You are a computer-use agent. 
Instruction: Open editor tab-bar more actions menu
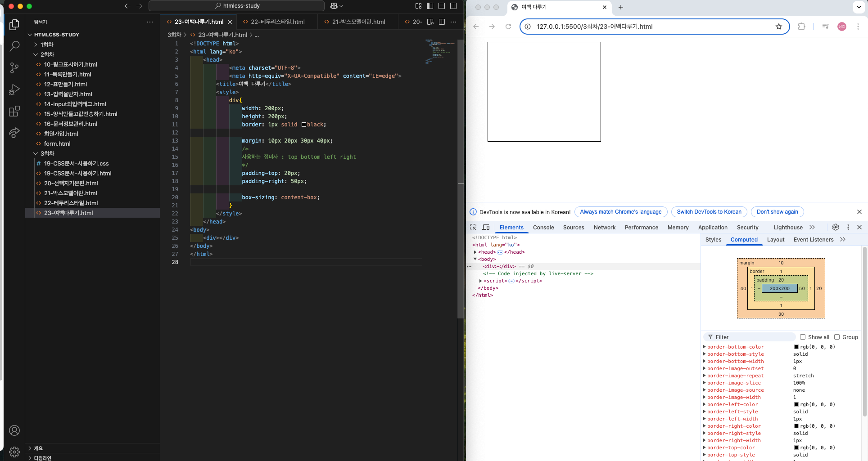[453, 22]
